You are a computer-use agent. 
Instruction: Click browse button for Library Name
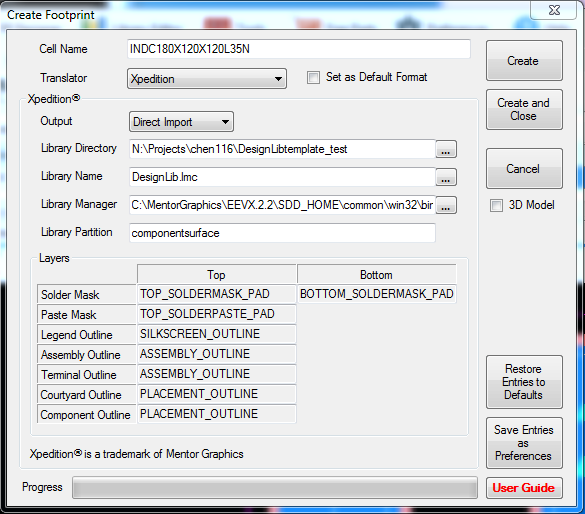point(446,177)
